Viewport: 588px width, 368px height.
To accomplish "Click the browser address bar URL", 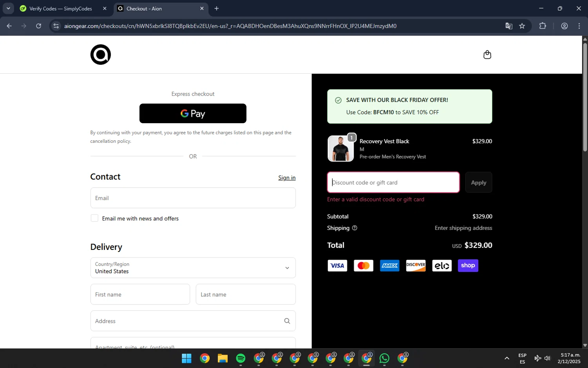I will (x=230, y=26).
